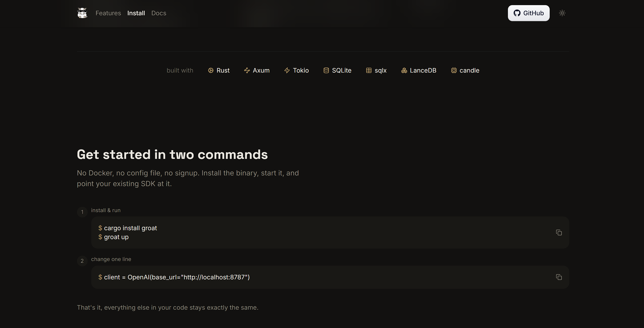Open the Features nav link

(108, 13)
